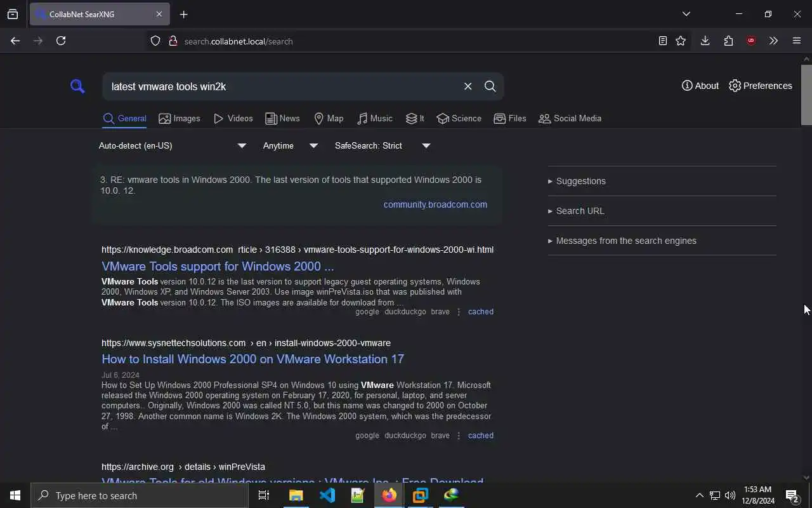Switch to the Videos tab

tap(233, 119)
